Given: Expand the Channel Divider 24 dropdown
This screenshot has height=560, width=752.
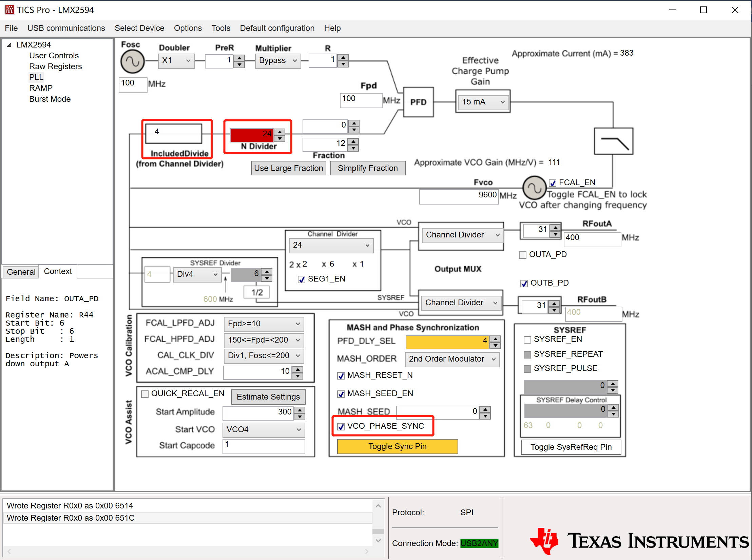Looking at the screenshot, I should pyautogui.click(x=331, y=245).
